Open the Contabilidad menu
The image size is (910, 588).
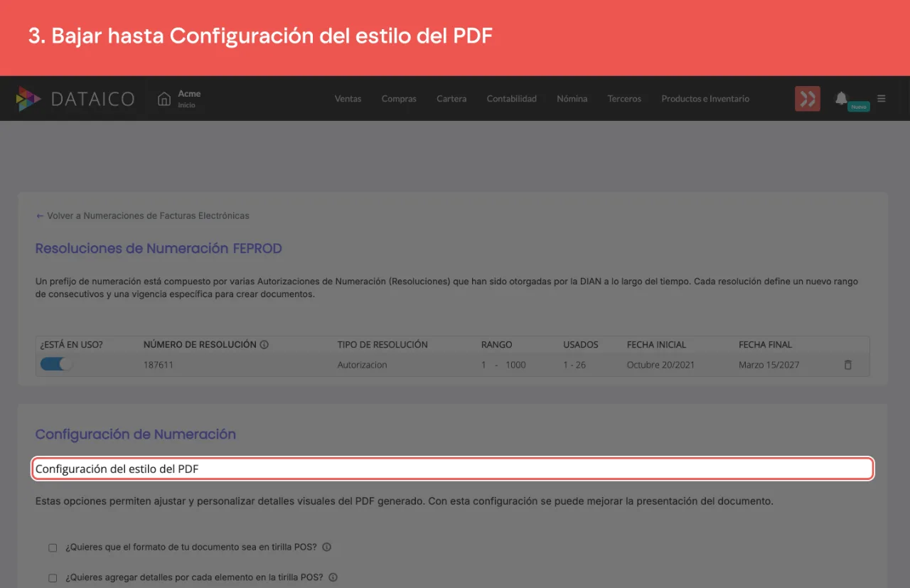pyautogui.click(x=512, y=99)
